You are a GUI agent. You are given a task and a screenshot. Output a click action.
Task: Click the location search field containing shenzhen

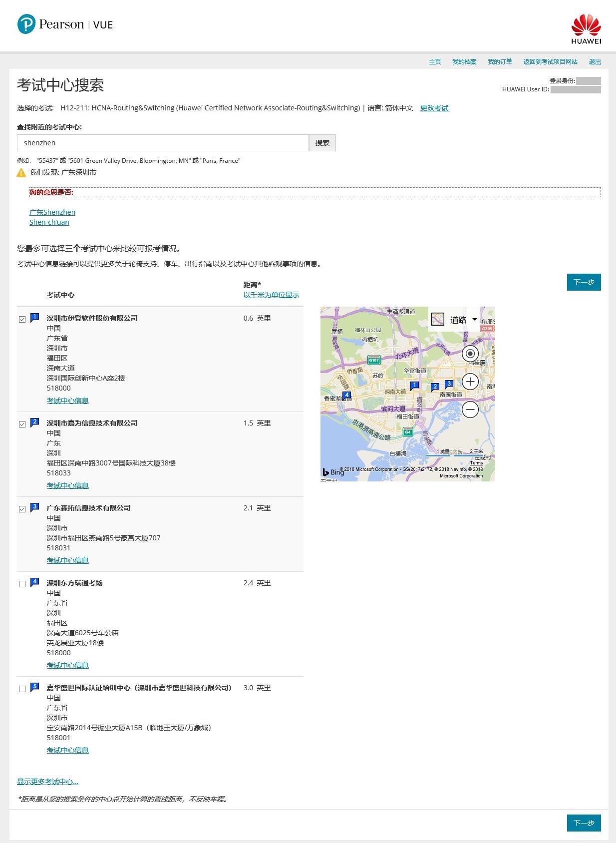point(163,143)
